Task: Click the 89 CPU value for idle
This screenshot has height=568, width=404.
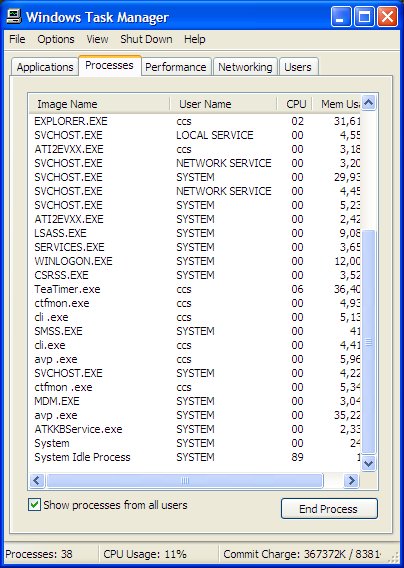Action: tap(297, 457)
